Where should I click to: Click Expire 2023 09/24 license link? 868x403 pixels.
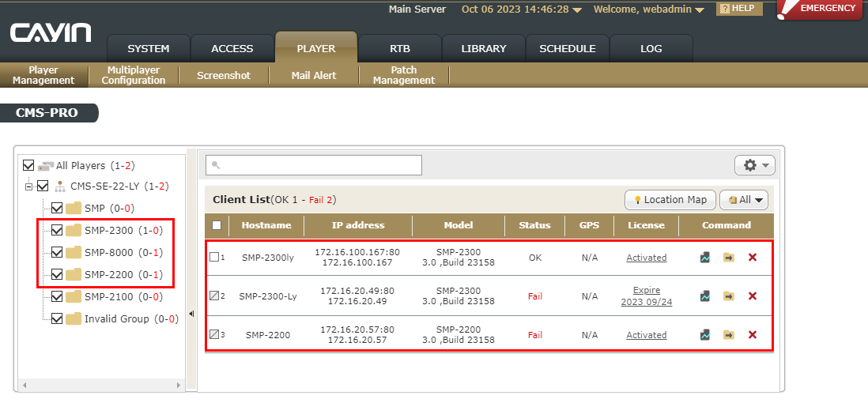pyautogui.click(x=646, y=296)
